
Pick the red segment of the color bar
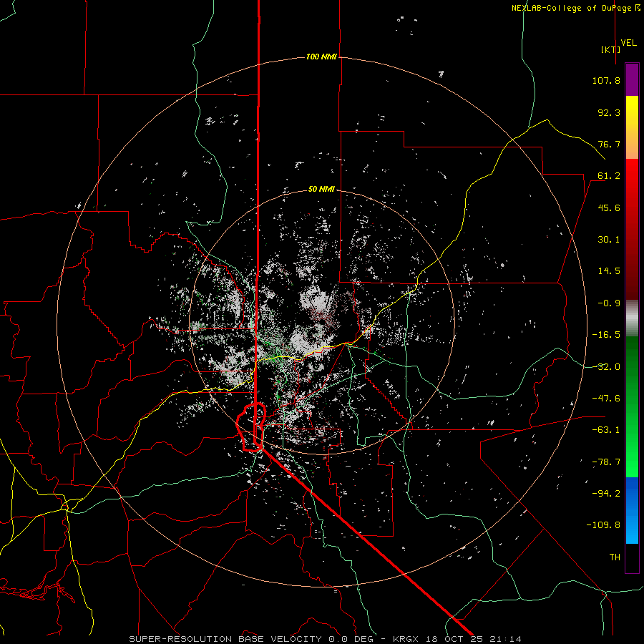point(632,229)
